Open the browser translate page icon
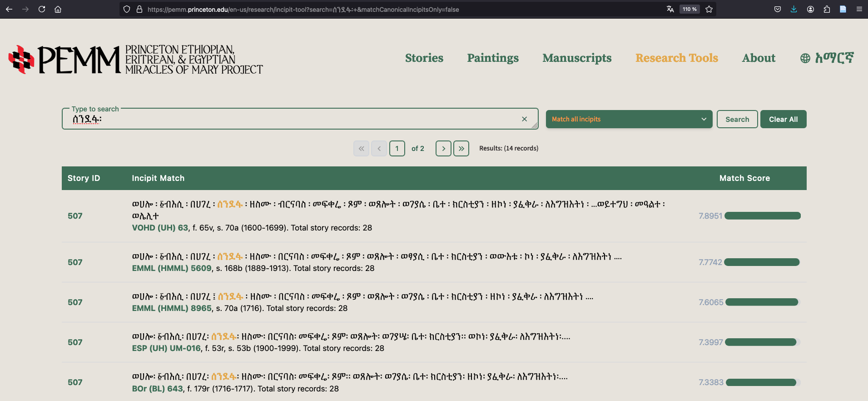Image resolution: width=868 pixels, height=401 pixels. (670, 9)
